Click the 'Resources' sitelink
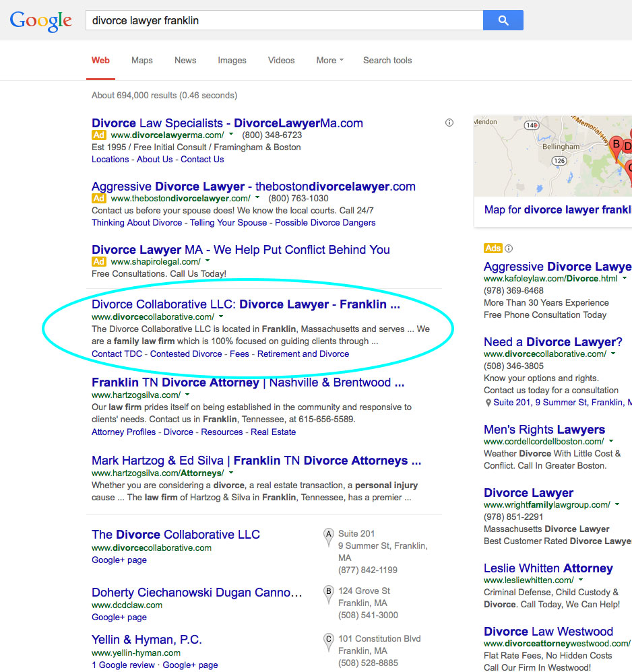The image size is (632, 672). pos(222,432)
